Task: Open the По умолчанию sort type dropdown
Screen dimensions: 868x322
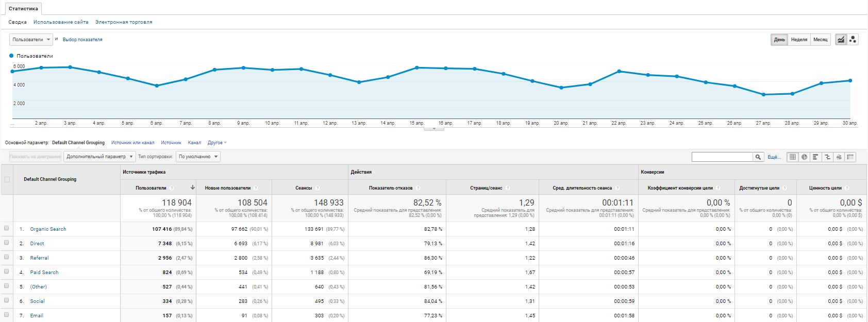Action: pyautogui.click(x=198, y=157)
